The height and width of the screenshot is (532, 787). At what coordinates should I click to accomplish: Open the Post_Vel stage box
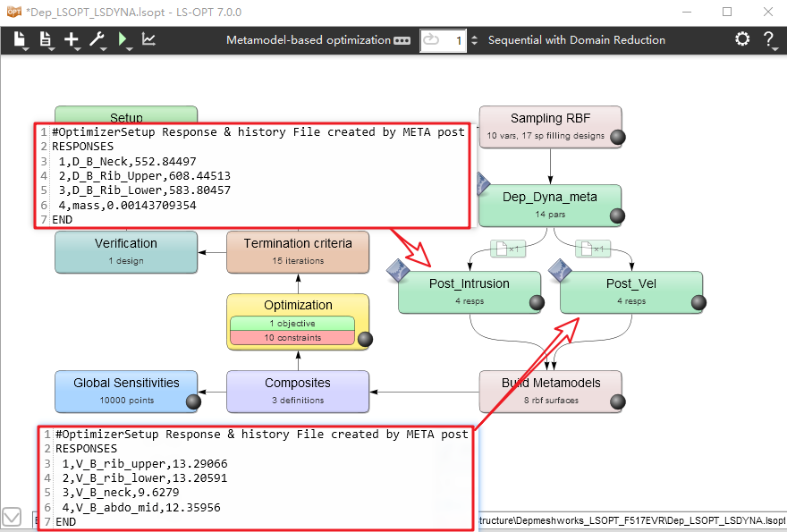(631, 292)
